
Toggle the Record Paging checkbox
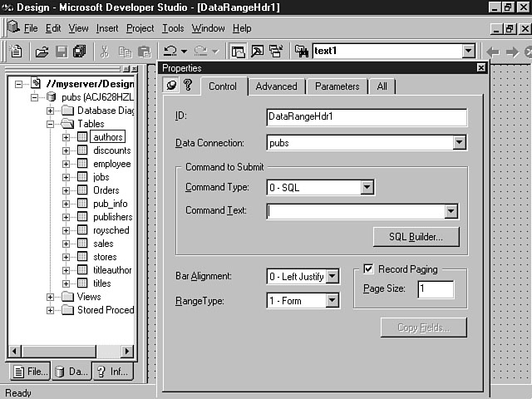tap(368, 269)
